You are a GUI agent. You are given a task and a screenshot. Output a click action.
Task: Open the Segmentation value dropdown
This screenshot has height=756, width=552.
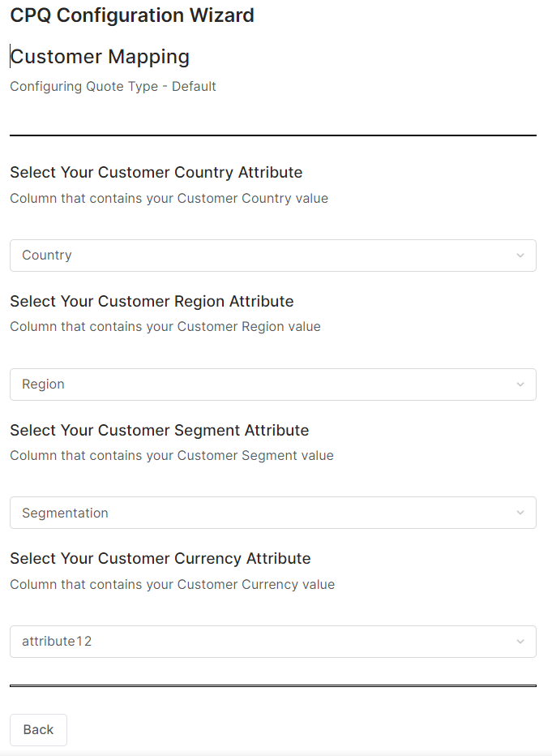(x=272, y=513)
